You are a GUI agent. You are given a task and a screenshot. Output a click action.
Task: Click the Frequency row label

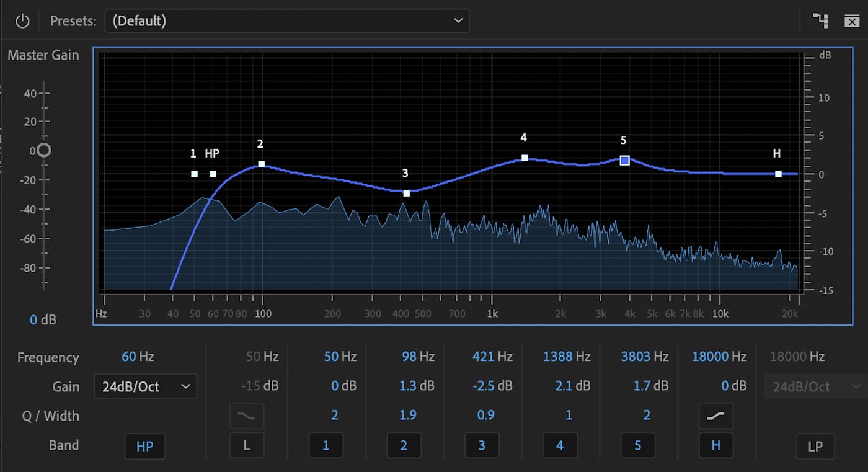48,358
